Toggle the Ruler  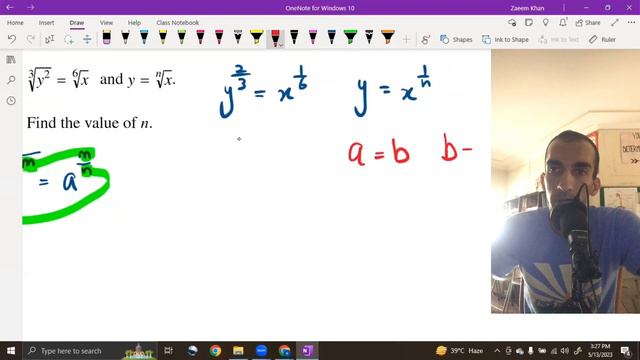[x=602, y=40]
